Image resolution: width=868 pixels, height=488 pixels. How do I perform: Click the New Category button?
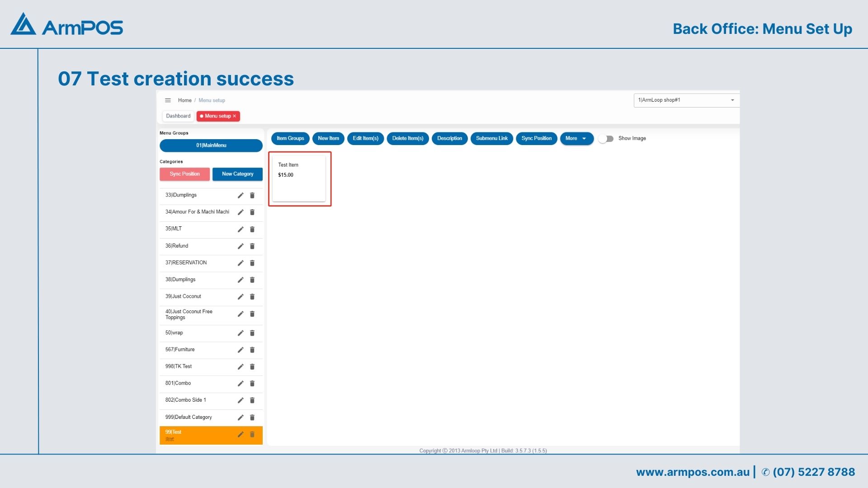coord(237,174)
